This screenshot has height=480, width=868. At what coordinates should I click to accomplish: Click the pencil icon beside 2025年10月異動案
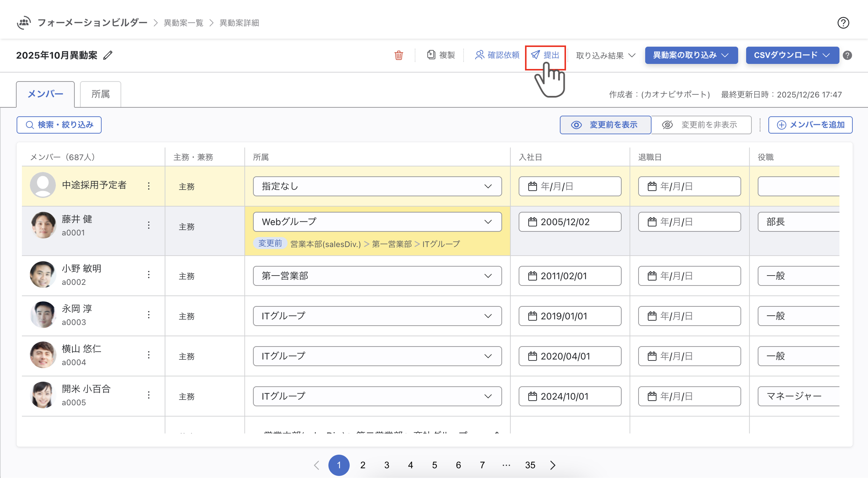pyautogui.click(x=108, y=55)
